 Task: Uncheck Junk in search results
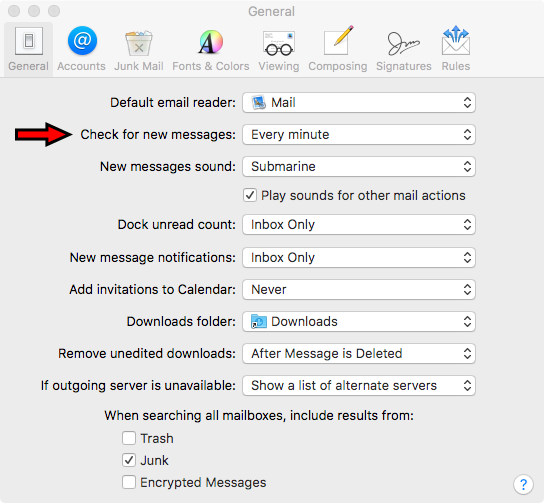point(129,460)
